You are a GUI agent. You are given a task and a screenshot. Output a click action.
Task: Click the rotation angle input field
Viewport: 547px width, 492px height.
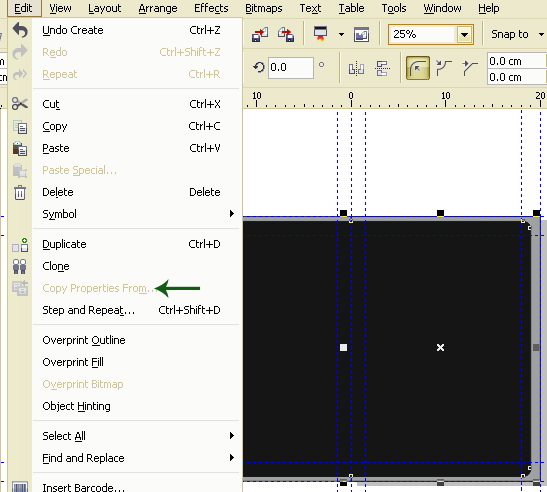click(x=291, y=67)
